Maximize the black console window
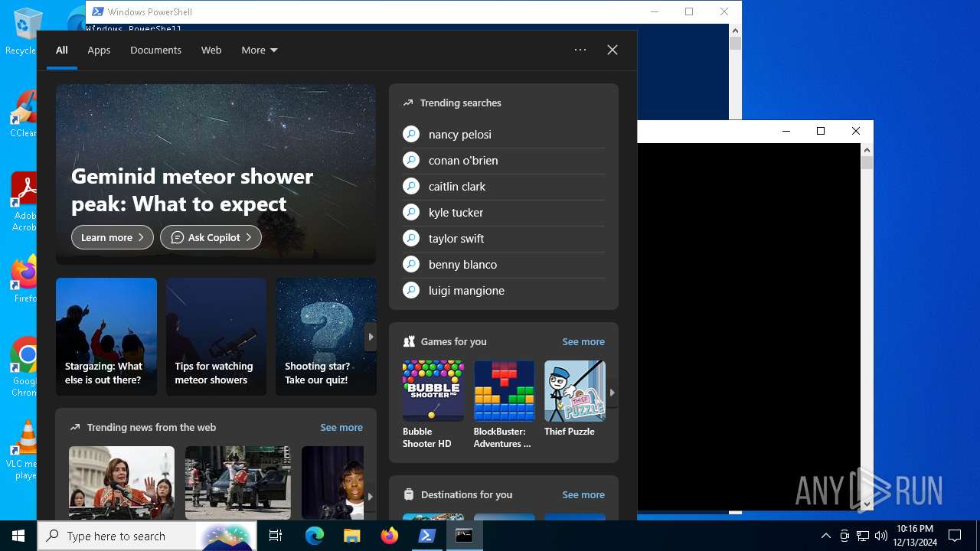The image size is (980, 551). pos(821,131)
